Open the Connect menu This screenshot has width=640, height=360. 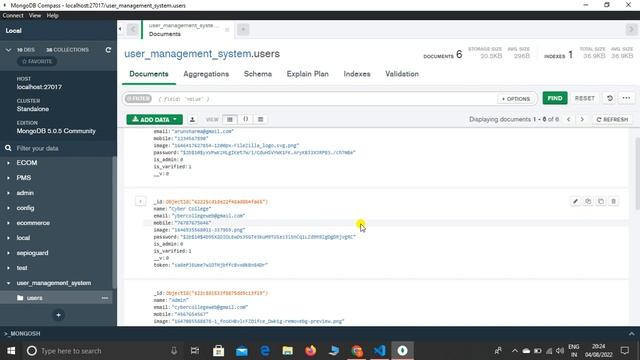tap(13, 16)
